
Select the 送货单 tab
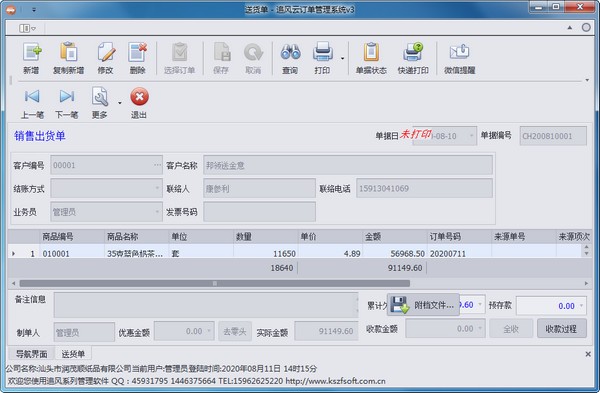point(73,354)
